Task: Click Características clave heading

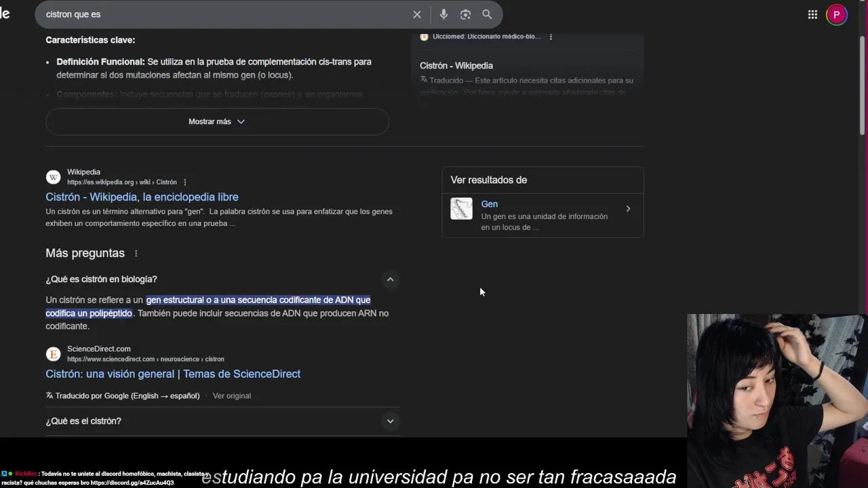Action: [x=90, y=40]
